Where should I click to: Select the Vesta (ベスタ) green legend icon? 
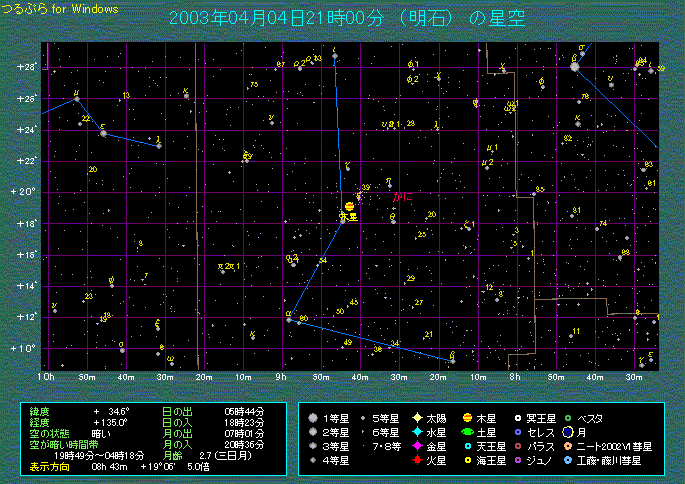point(567,417)
